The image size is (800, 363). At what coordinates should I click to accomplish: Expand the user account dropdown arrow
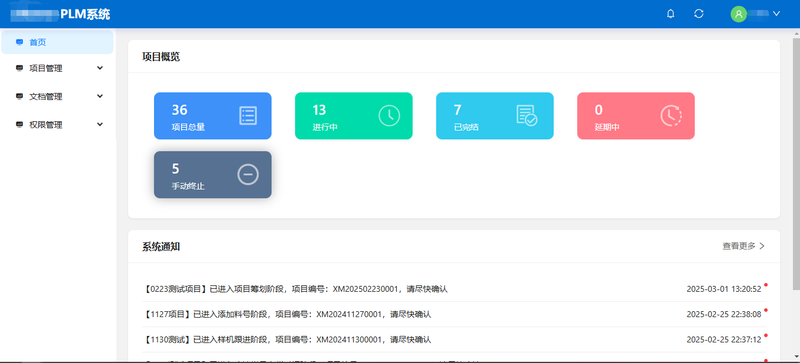pyautogui.click(x=777, y=14)
